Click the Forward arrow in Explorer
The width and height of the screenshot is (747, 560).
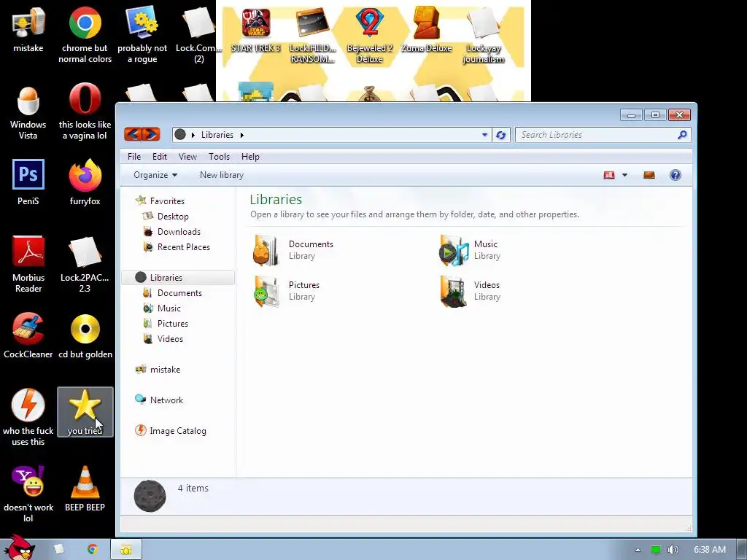pos(150,134)
